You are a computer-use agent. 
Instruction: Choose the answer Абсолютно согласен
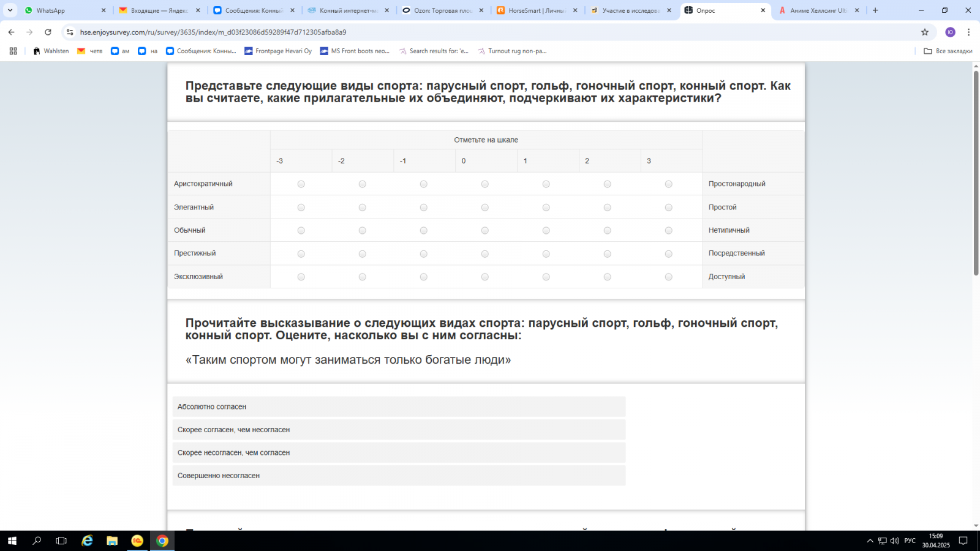click(x=399, y=407)
